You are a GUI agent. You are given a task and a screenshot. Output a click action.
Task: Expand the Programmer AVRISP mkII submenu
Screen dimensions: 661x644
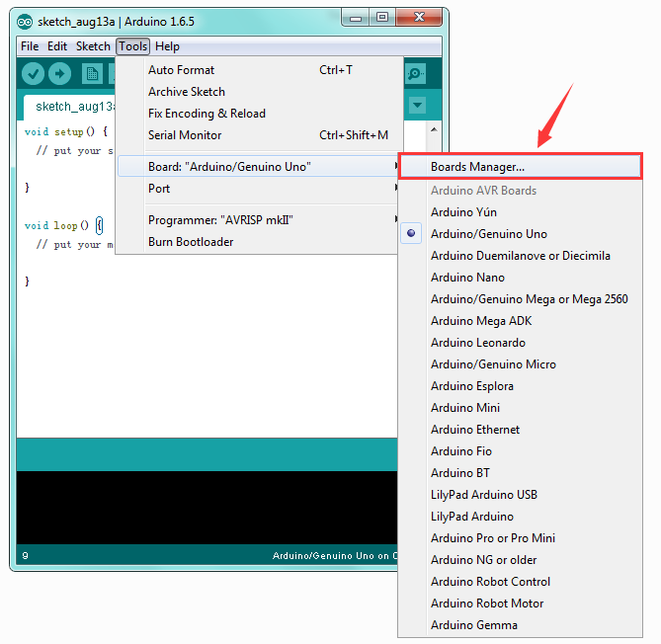click(258, 220)
